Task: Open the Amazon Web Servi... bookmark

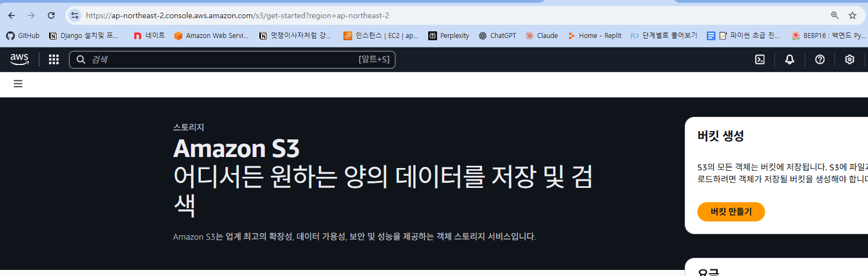Action: (211, 35)
